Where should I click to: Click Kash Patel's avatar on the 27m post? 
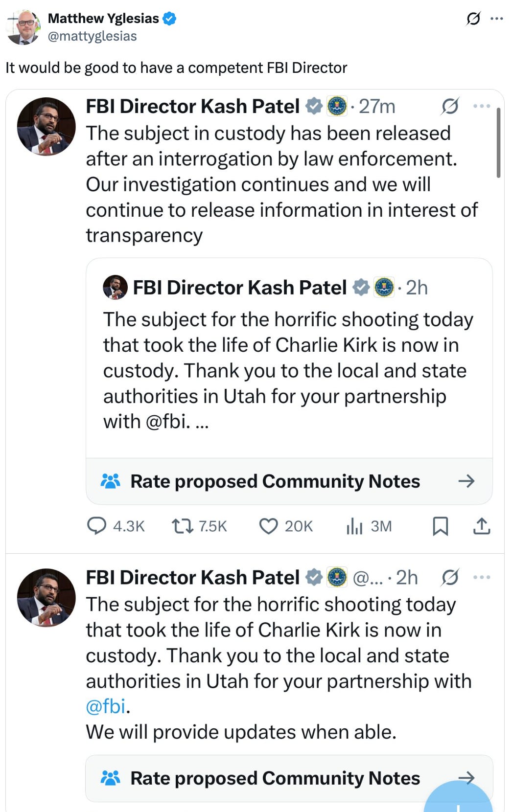point(47,126)
